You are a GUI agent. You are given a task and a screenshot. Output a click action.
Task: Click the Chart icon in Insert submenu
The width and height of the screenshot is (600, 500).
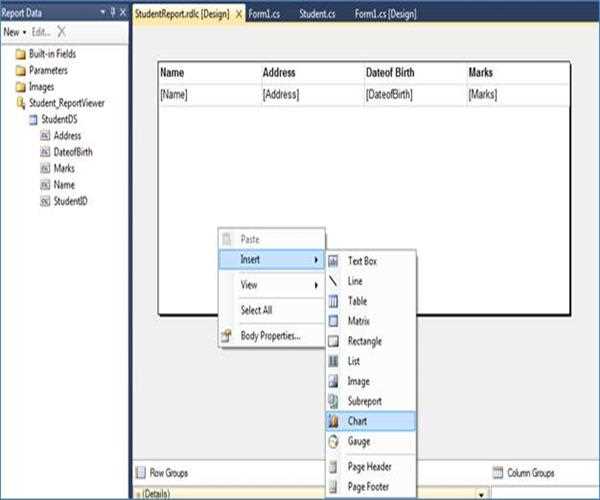click(x=334, y=422)
